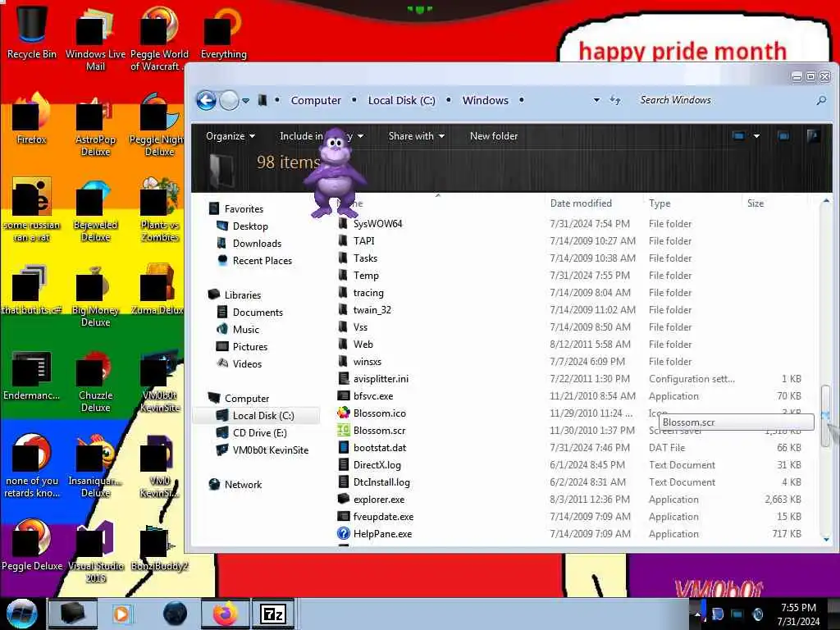The width and height of the screenshot is (840, 630).
Task: Refresh the folder via address bar refresh icon
Action: click(x=615, y=100)
